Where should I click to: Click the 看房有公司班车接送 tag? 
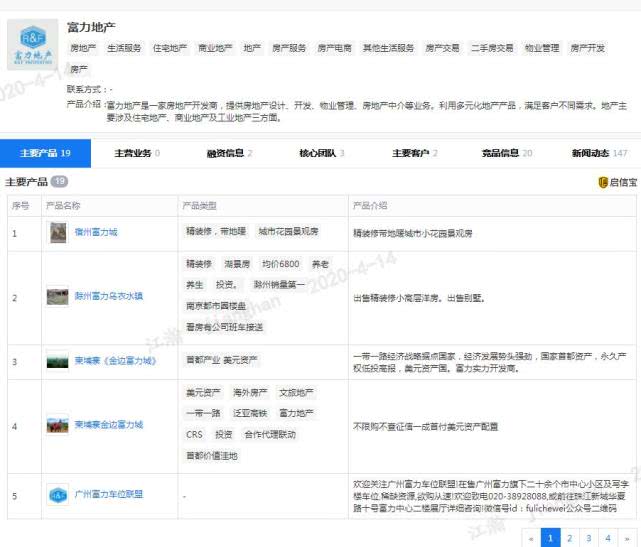pos(224,327)
